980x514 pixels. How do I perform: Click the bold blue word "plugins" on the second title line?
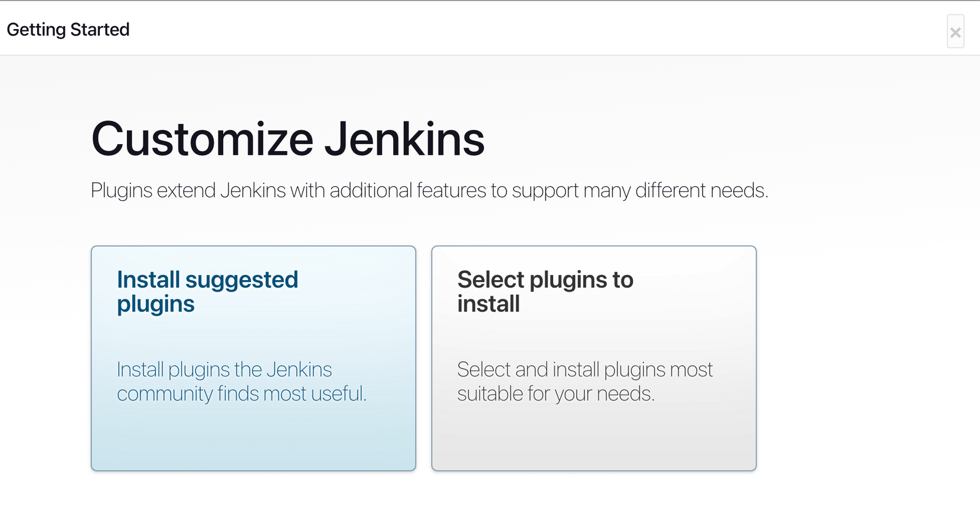[155, 304]
